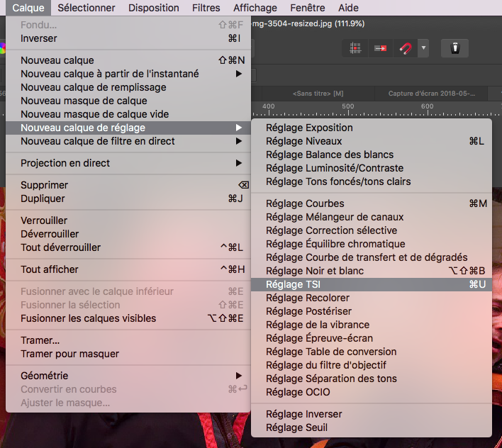Open the Filtres menu
502x448 pixels.
point(206,8)
